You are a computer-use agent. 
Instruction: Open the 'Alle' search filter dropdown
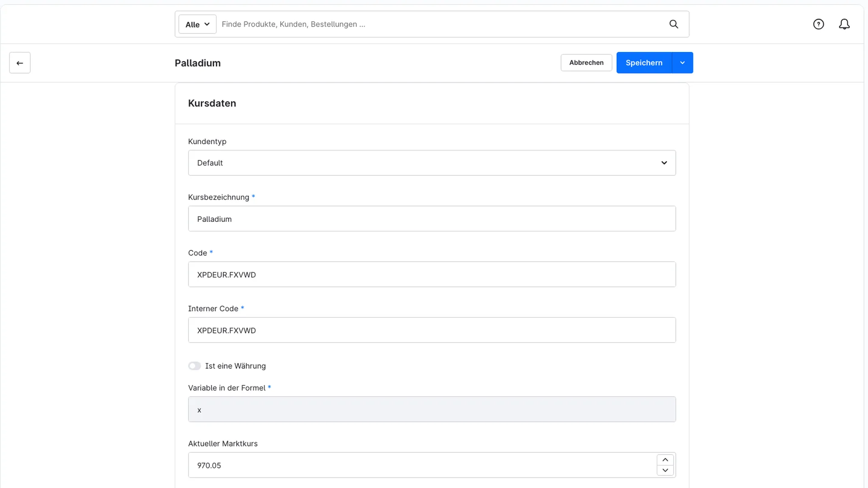[x=197, y=24]
